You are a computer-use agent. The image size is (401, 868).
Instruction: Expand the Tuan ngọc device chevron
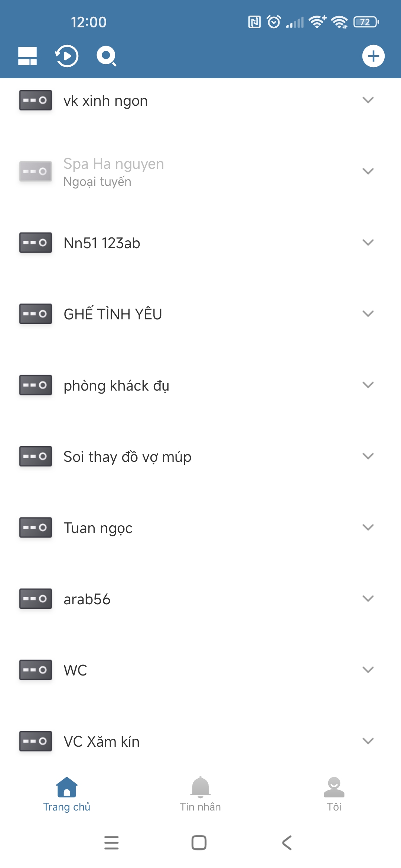(x=368, y=527)
